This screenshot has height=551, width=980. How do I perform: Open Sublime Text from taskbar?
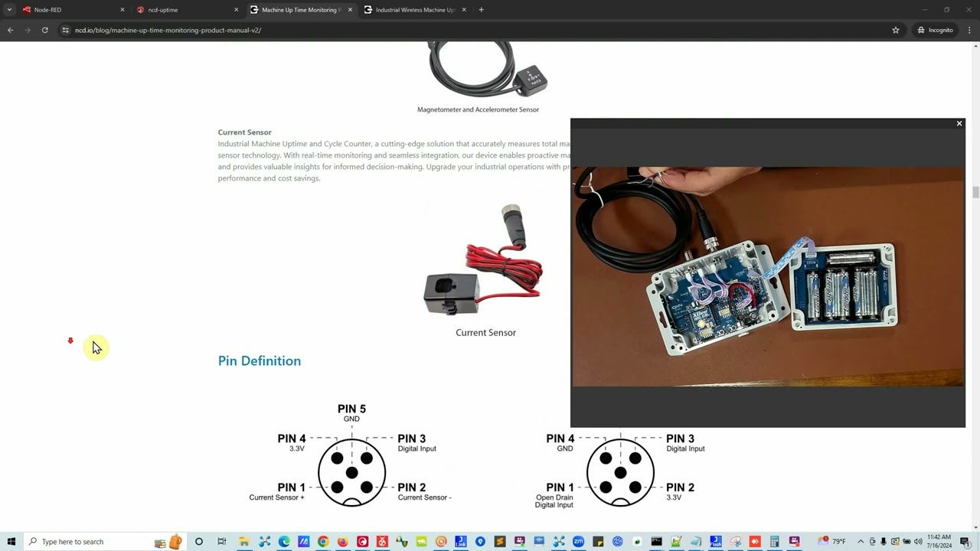tap(500, 541)
